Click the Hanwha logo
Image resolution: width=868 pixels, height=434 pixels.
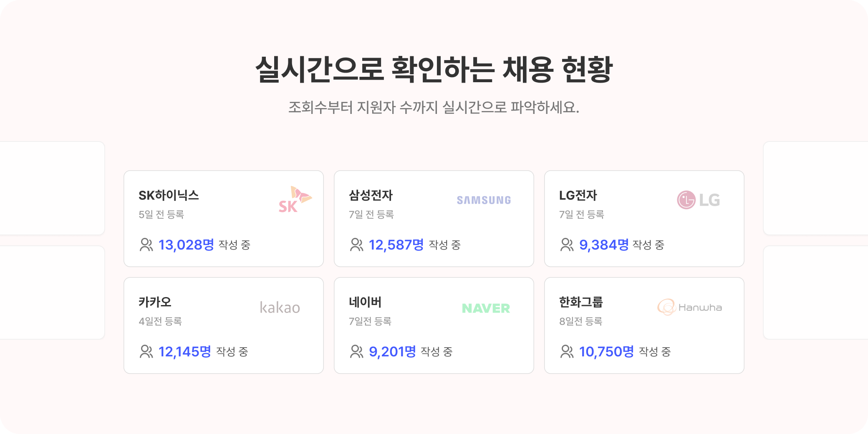pyautogui.click(x=689, y=308)
